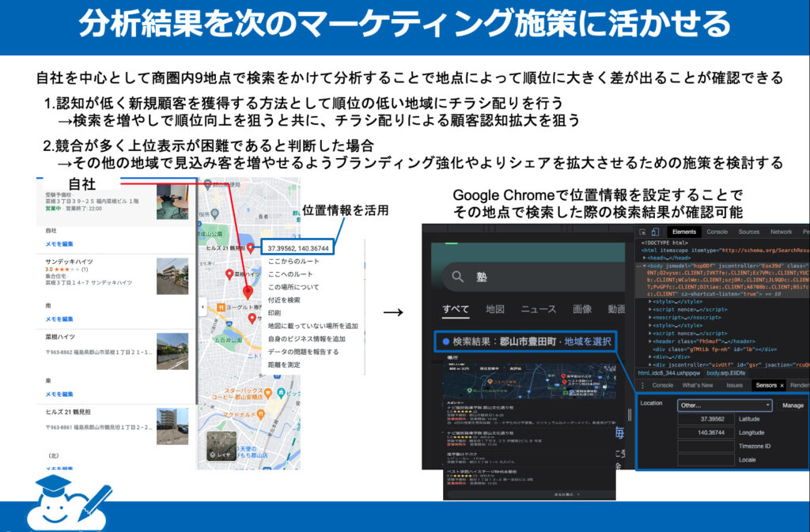Viewport: 810px width, 532px height.
Task: Choose ここからのルート in the context menu
Action: pyautogui.click(x=292, y=260)
